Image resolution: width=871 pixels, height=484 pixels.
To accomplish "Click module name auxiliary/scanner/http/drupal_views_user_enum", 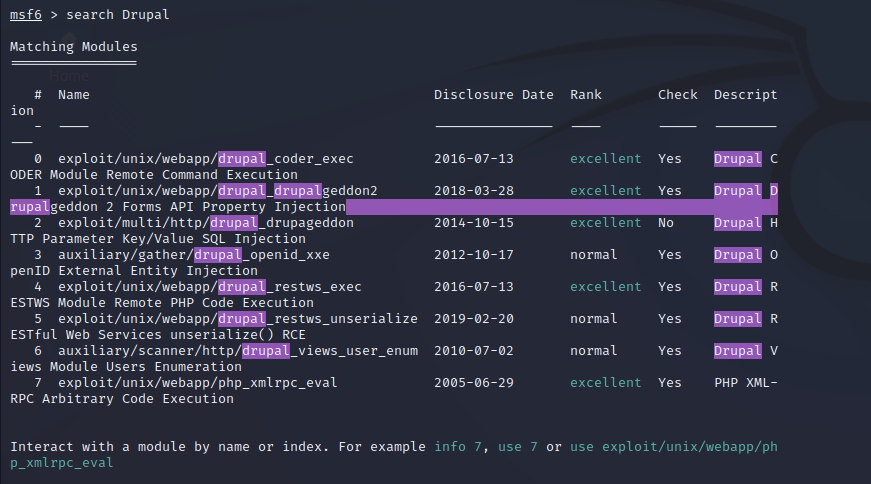I will [x=238, y=351].
